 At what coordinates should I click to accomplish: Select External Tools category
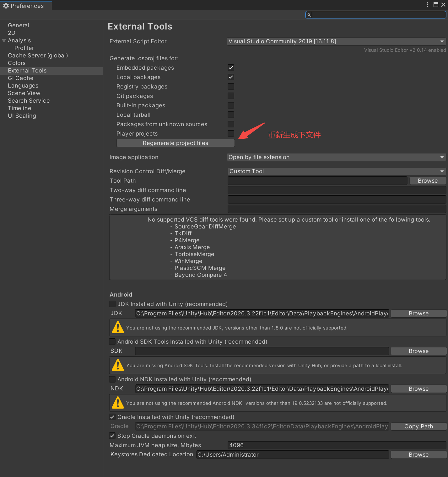point(51,71)
